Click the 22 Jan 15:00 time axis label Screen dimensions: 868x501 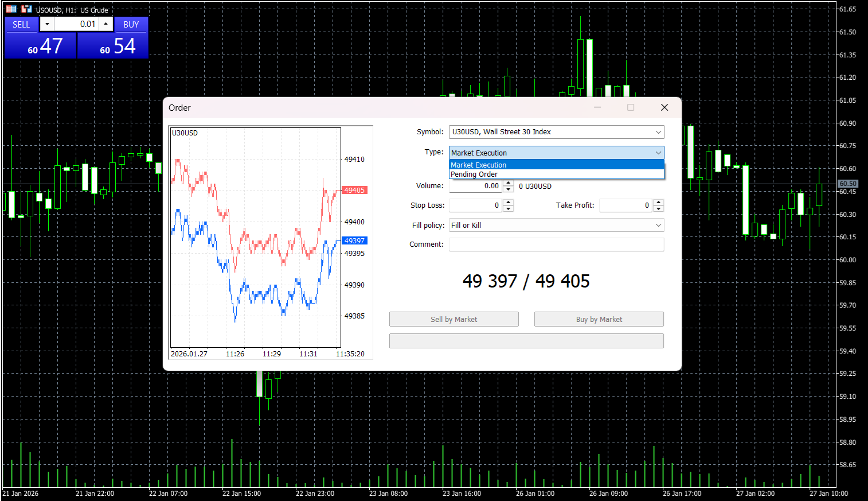click(x=241, y=494)
